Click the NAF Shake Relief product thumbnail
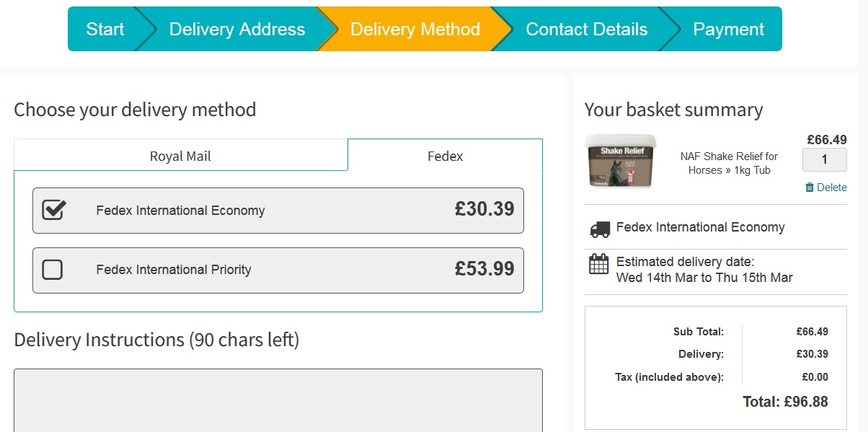This screenshot has width=868, height=432. (x=620, y=162)
